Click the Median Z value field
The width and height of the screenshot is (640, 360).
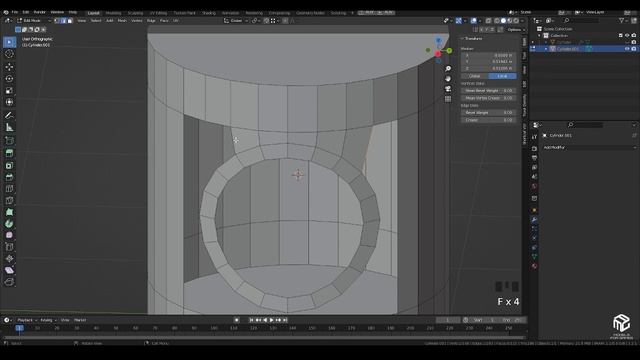(x=489, y=68)
